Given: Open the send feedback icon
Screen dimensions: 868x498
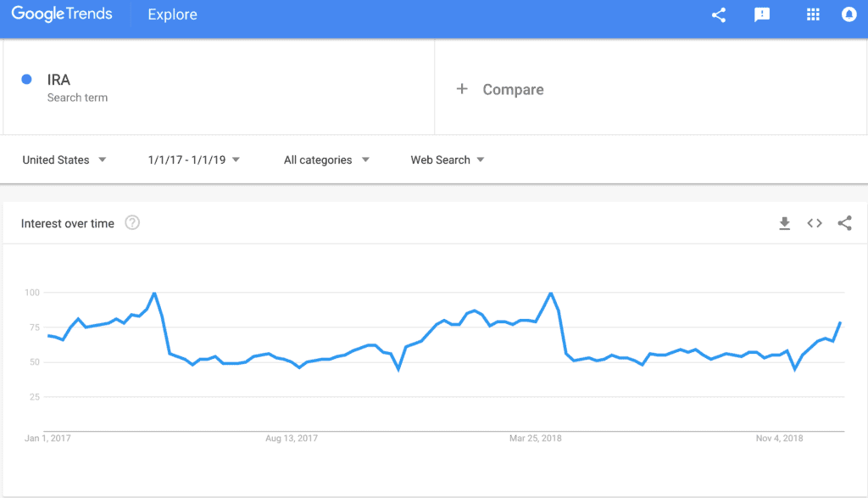Looking at the screenshot, I should (x=762, y=15).
